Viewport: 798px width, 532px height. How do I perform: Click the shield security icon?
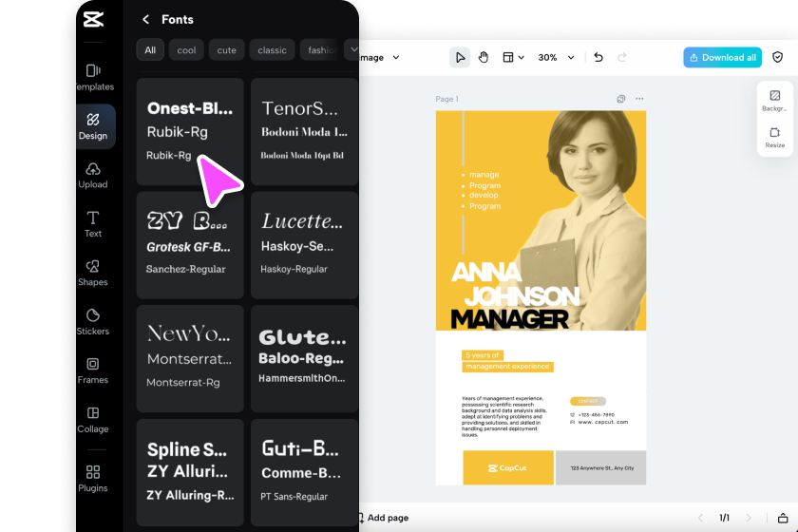click(778, 57)
